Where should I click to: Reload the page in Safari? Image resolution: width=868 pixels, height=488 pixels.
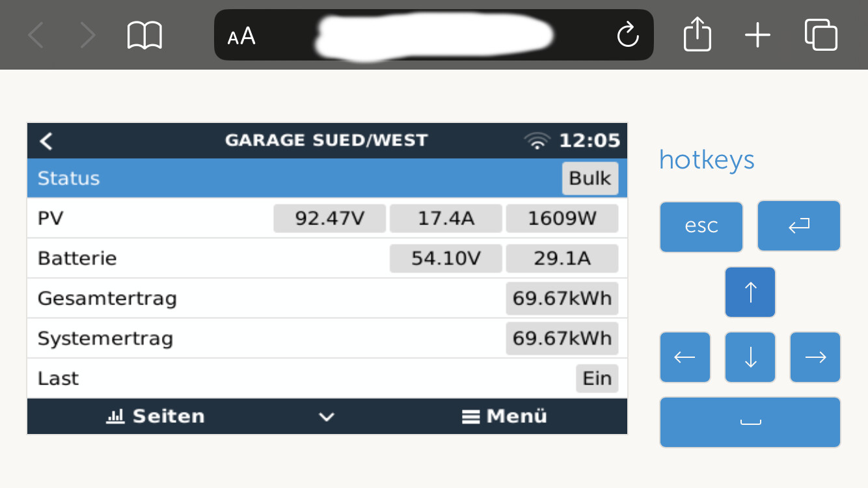coord(627,35)
